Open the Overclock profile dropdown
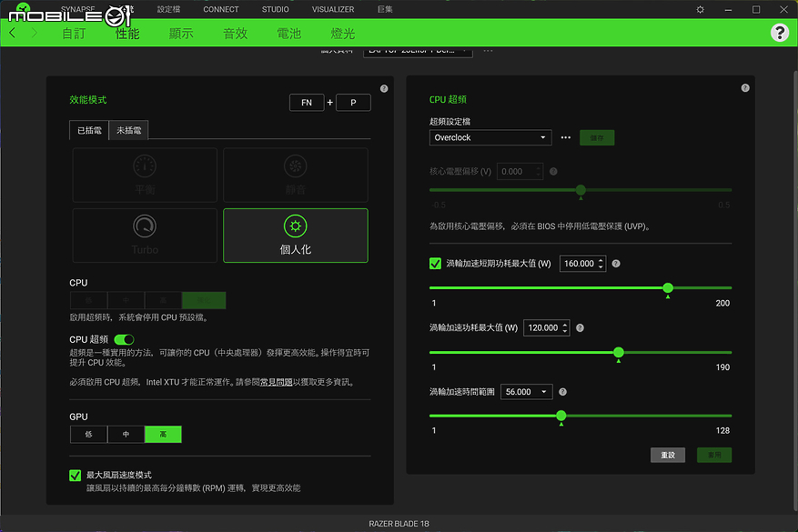 (x=490, y=138)
